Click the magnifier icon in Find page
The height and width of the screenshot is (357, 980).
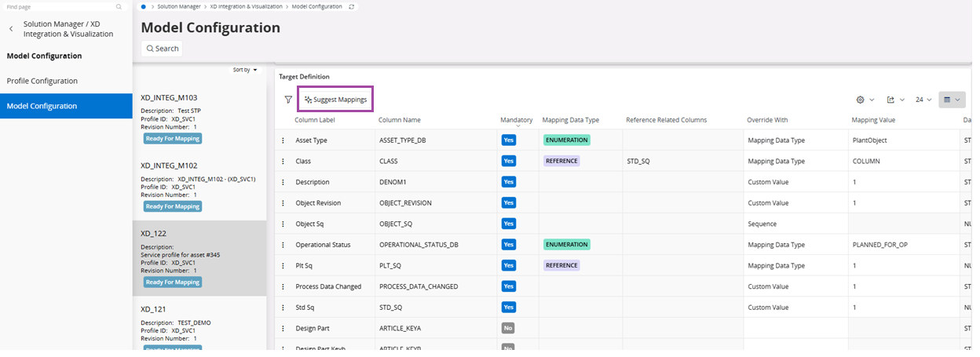119,6
